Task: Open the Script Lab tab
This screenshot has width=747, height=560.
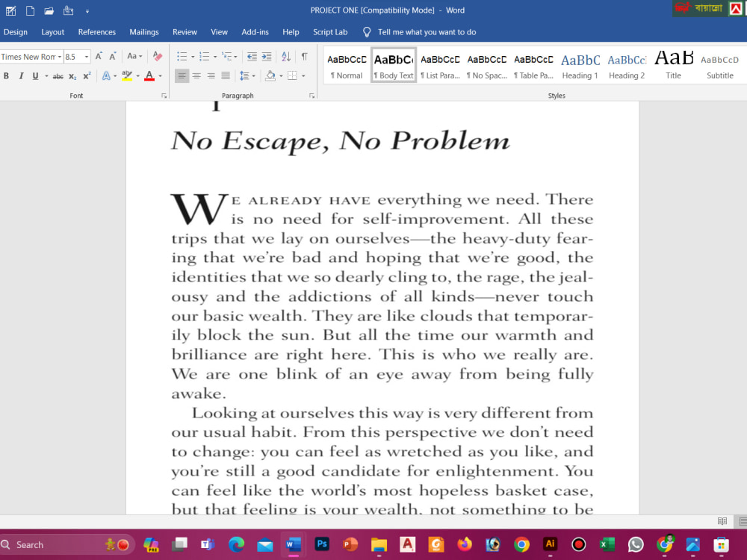Action: 330,32
